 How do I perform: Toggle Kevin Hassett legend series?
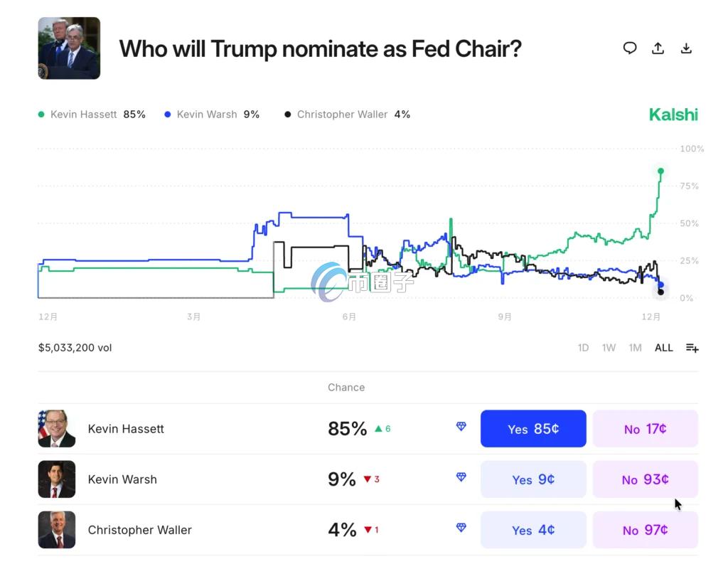(91, 115)
